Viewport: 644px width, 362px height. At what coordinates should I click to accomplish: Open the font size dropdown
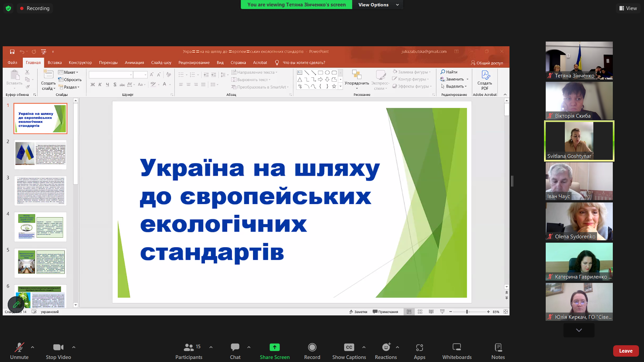click(145, 74)
